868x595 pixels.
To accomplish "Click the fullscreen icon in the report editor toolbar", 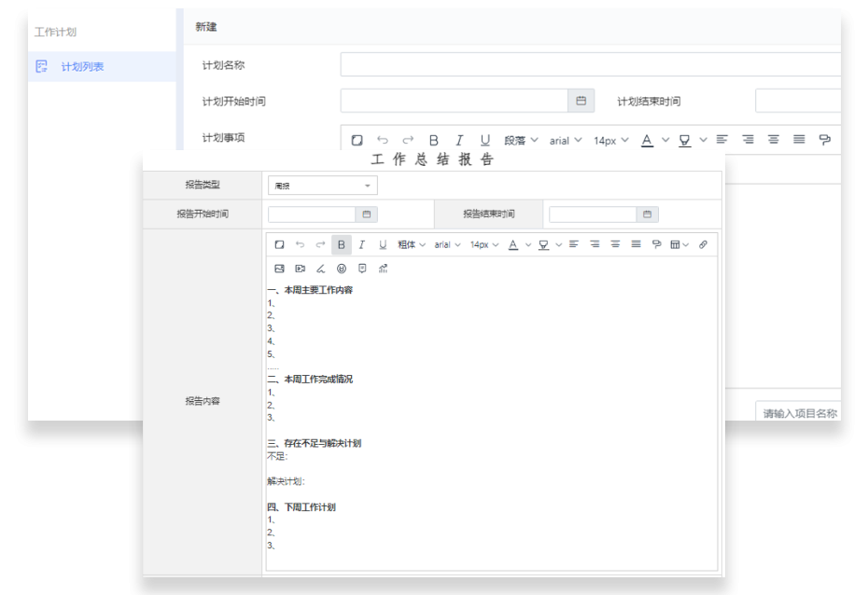I will click(280, 244).
